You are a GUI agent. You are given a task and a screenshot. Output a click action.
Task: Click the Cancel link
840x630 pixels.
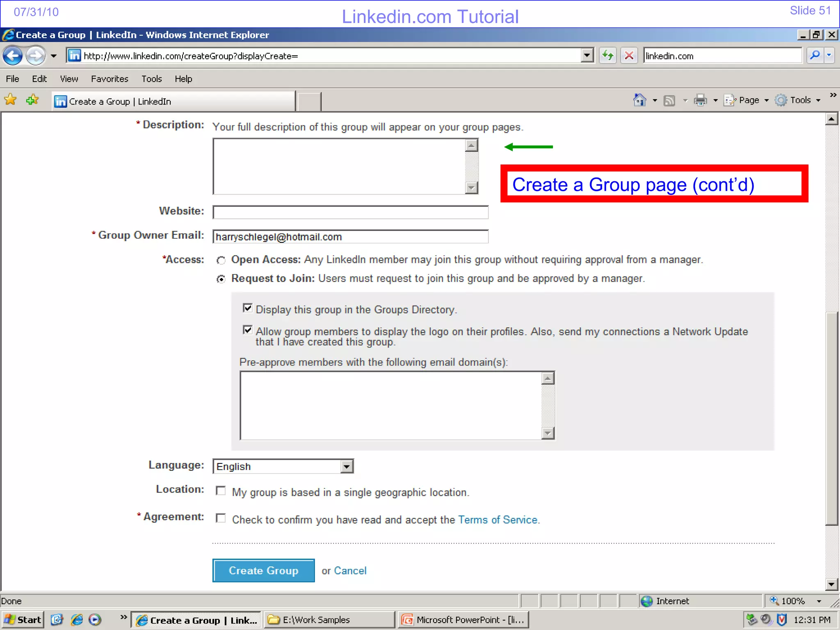[x=350, y=571]
